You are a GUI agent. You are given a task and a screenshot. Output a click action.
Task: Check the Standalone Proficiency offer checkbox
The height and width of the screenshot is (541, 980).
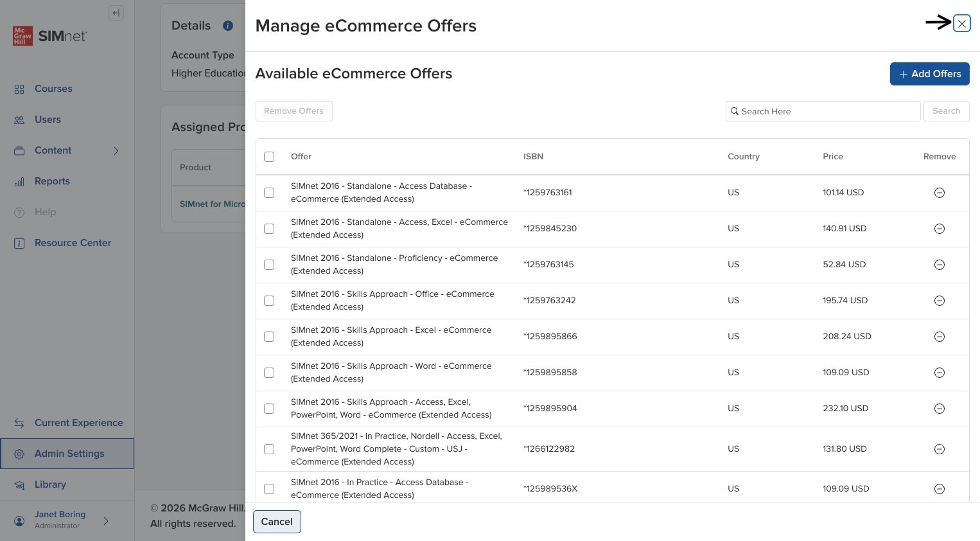point(269,265)
